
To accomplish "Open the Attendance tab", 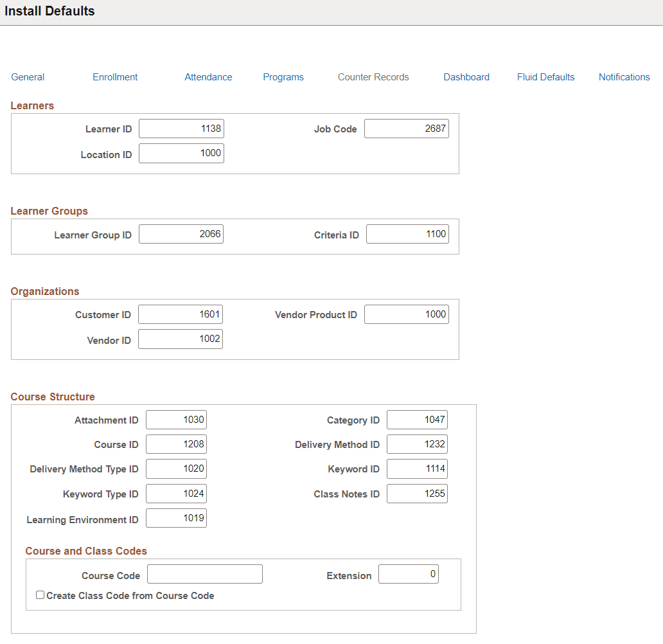I will tap(208, 76).
